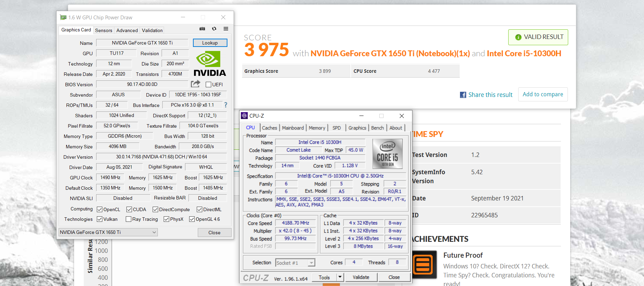
Task: Open the Bench tab in CPU-Z
Action: pyautogui.click(x=378, y=128)
